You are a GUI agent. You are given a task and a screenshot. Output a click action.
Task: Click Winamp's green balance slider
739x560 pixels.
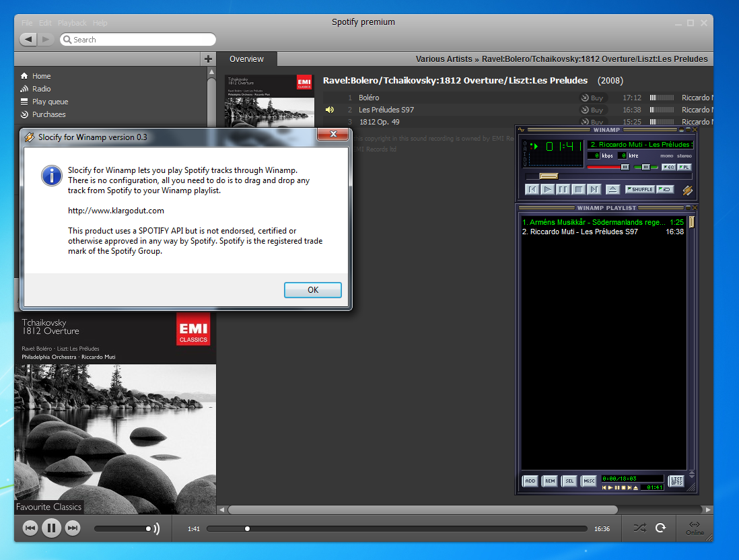[x=645, y=167]
